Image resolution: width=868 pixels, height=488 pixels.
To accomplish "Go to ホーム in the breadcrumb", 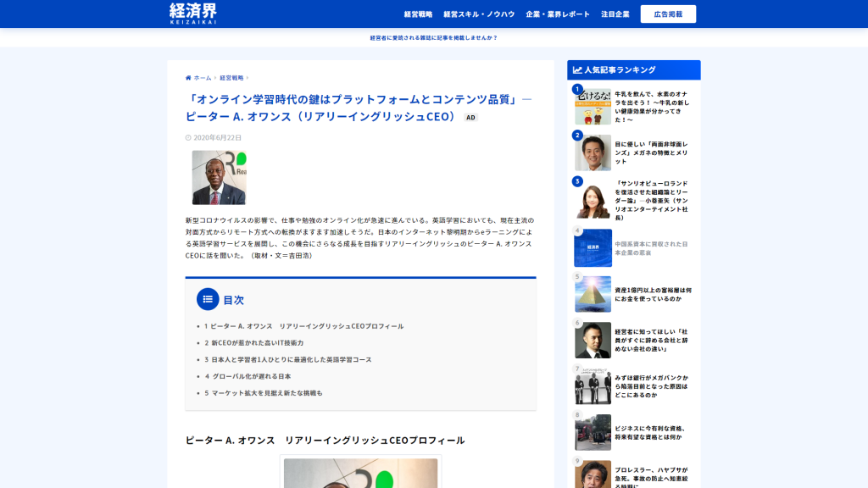I will (x=203, y=78).
